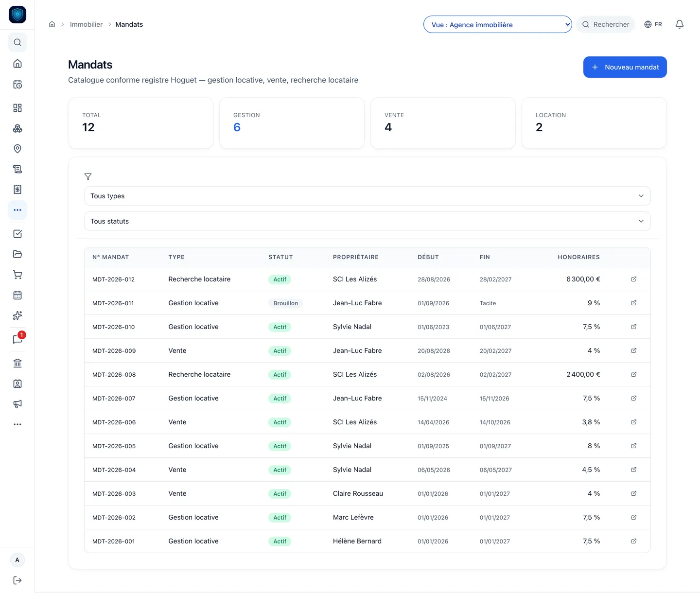Go to the Immobilier breadcrumb link
This screenshot has width=700, height=593.
pyautogui.click(x=86, y=24)
